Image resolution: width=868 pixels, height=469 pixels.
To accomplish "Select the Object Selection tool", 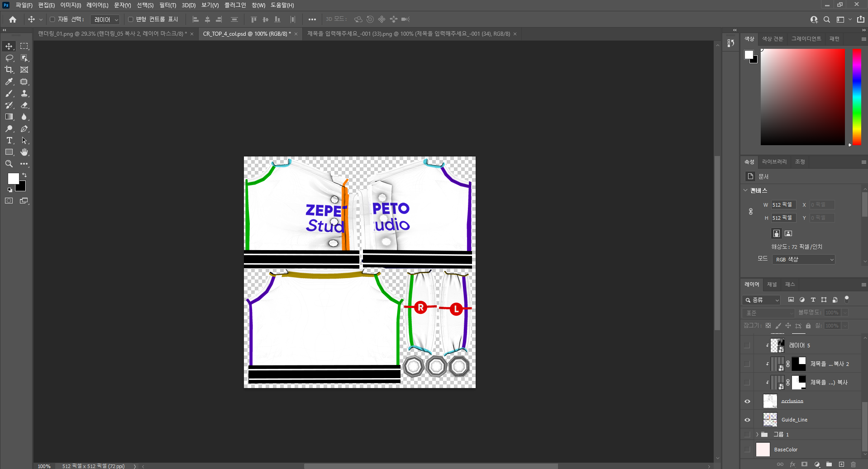I will pos(24,58).
